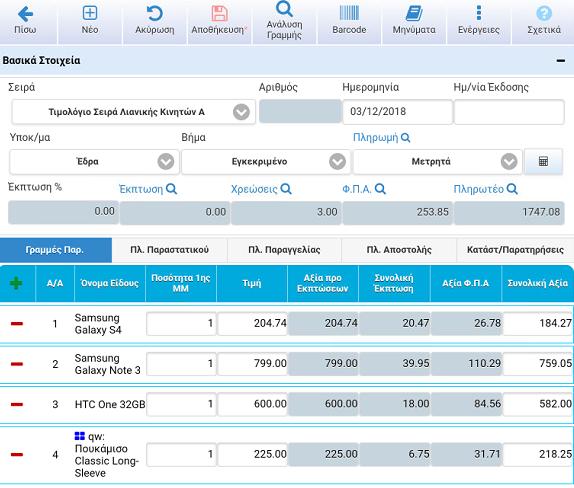Open the Υποκ/μα Έδρα dropdown
The image size is (574, 488).
(x=166, y=161)
